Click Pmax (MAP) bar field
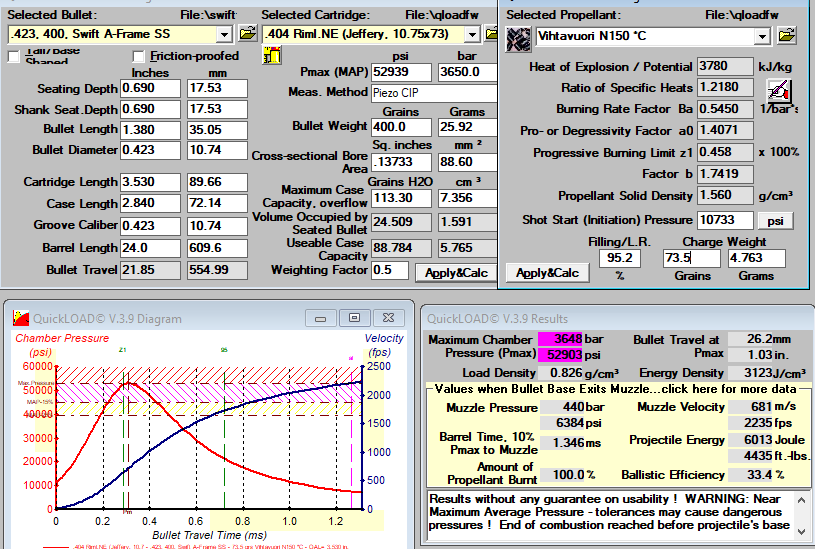815x549 pixels. tap(467, 72)
